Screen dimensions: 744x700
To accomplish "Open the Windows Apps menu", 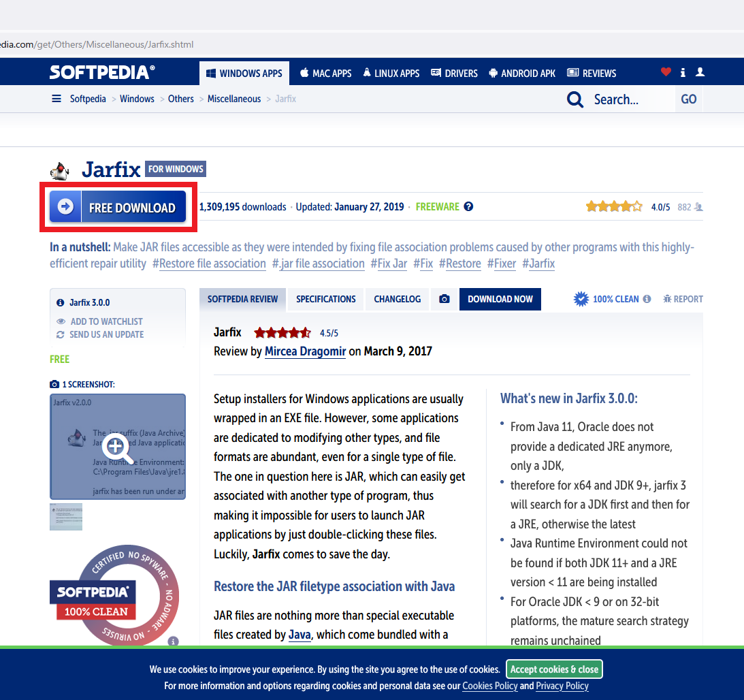I will click(244, 74).
